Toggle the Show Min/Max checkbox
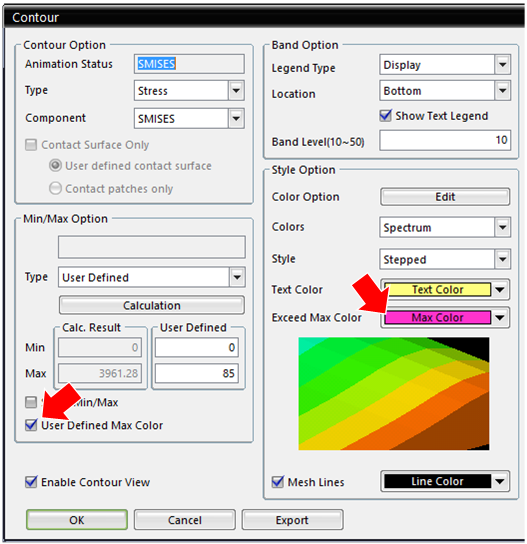 pyautogui.click(x=31, y=402)
